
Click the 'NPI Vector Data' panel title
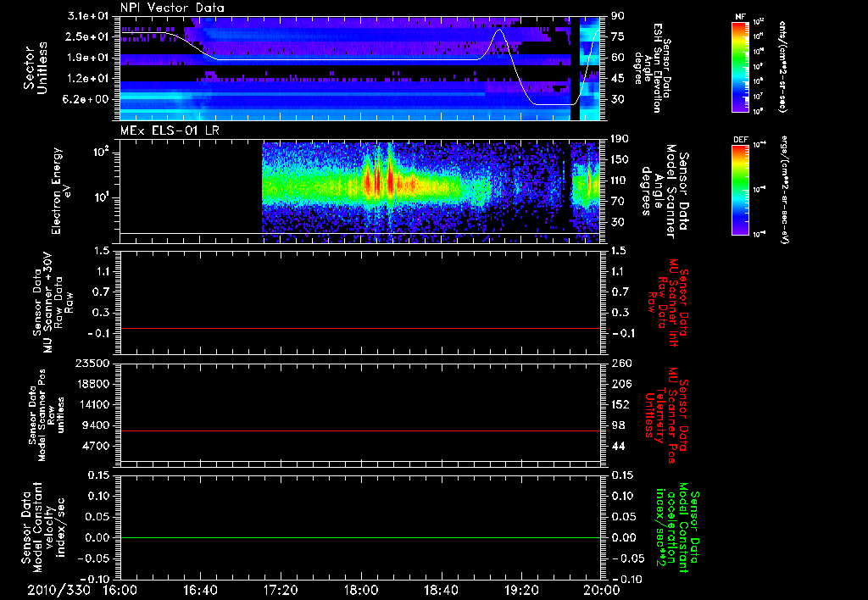point(172,8)
